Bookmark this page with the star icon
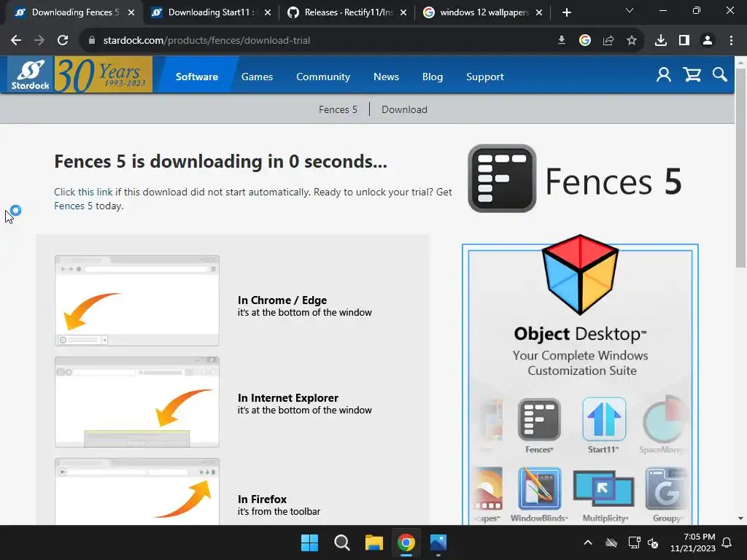Screen dimensions: 747x560 pyautogui.click(x=632, y=41)
